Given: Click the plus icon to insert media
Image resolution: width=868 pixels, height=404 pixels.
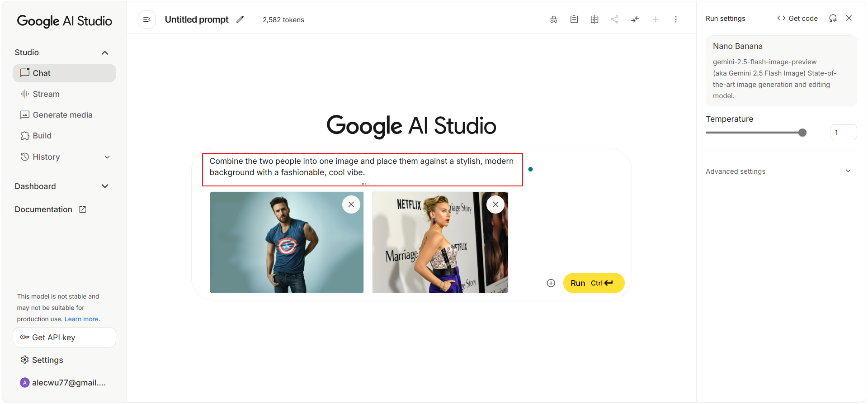Looking at the screenshot, I should coord(551,283).
